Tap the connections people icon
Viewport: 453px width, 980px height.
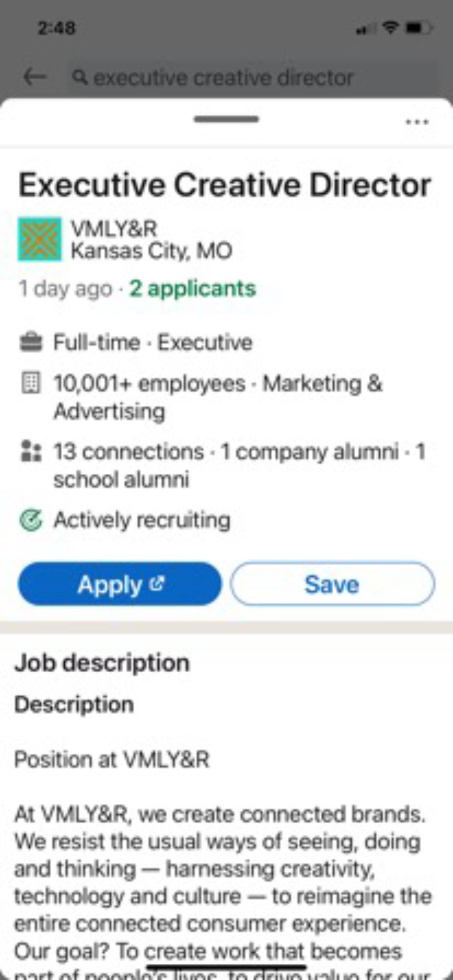point(31,451)
